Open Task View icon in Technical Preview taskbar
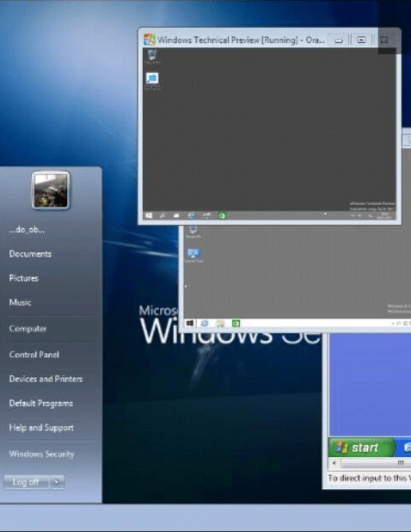 (x=176, y=215)
